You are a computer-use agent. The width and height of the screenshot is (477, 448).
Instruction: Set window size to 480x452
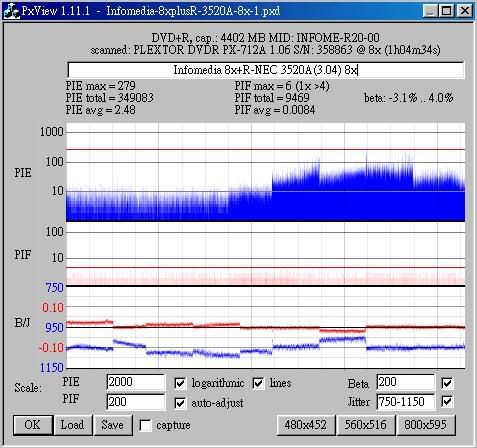(306, 425)
